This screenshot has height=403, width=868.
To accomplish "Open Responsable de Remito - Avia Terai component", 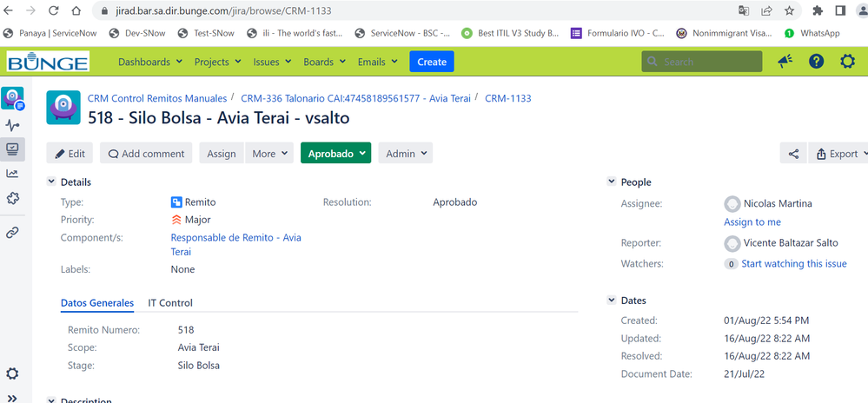I will [235, 245].
